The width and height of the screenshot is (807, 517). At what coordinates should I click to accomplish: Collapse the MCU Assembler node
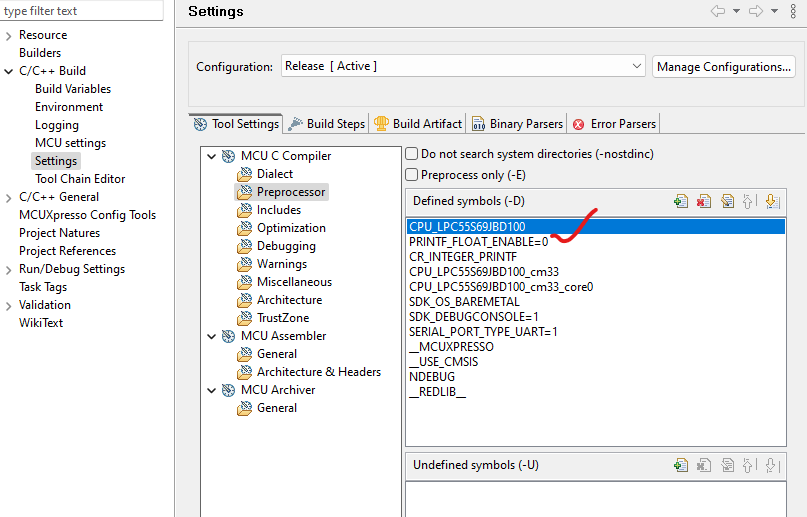tap(212, 336)
